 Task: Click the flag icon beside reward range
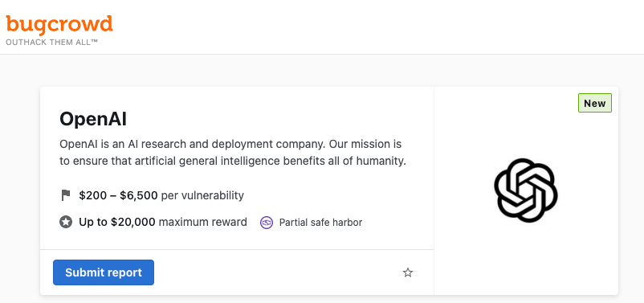pos(66,195)
